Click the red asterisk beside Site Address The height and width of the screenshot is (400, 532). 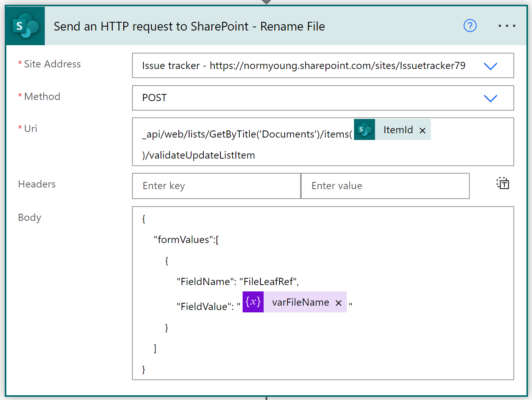(x=19, y=63)
